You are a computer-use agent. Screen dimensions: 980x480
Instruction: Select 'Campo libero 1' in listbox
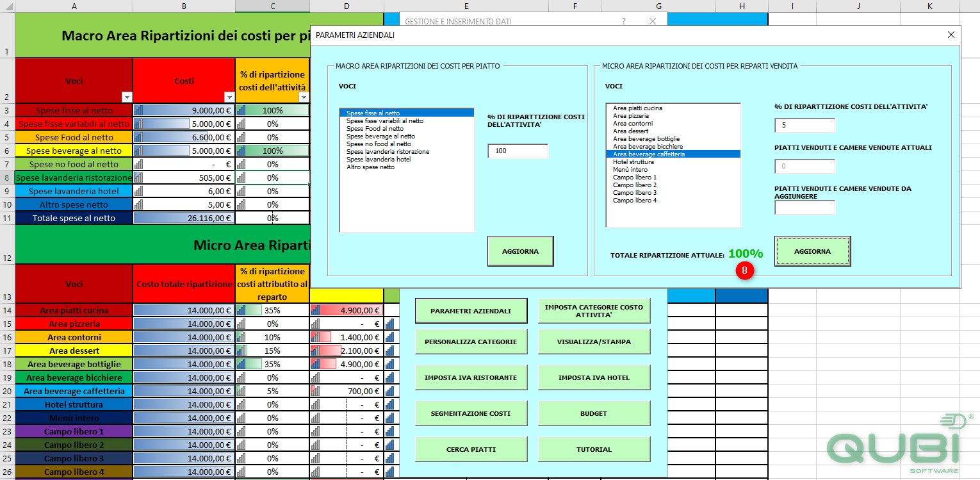(673, 177)
